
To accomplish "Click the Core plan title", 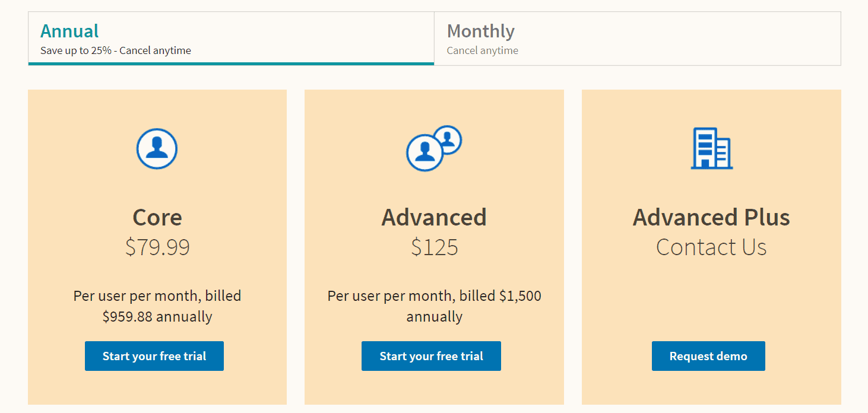I will (157, 217).
